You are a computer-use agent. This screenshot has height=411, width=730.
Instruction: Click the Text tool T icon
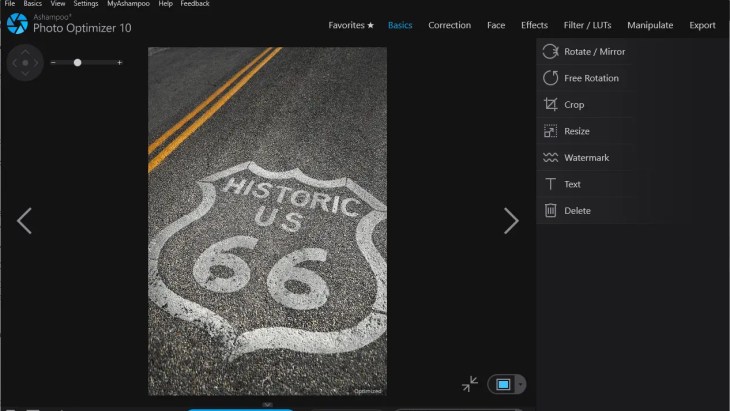(x=550, y=184)
